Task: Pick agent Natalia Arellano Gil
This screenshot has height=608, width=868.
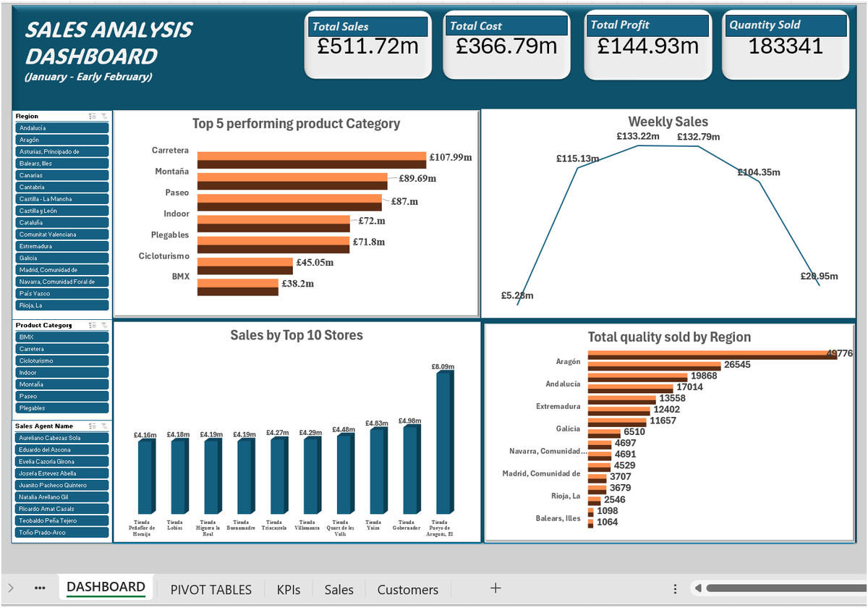Action: point(61,497)
